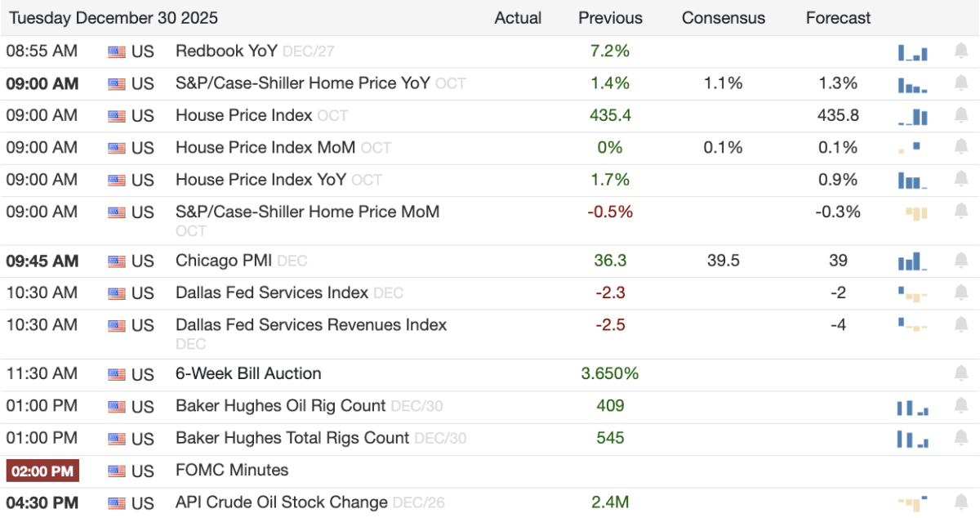Viewport: 980px width, 518px height.
Task: Enable the alert bell for FOMC Minutes
Action: tap(961, 471)
